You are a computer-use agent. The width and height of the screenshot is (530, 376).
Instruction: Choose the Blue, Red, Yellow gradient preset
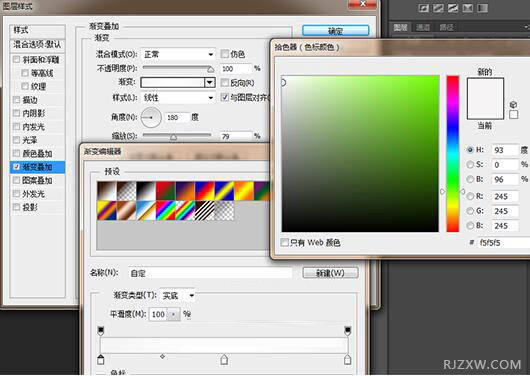pos(204,191)
